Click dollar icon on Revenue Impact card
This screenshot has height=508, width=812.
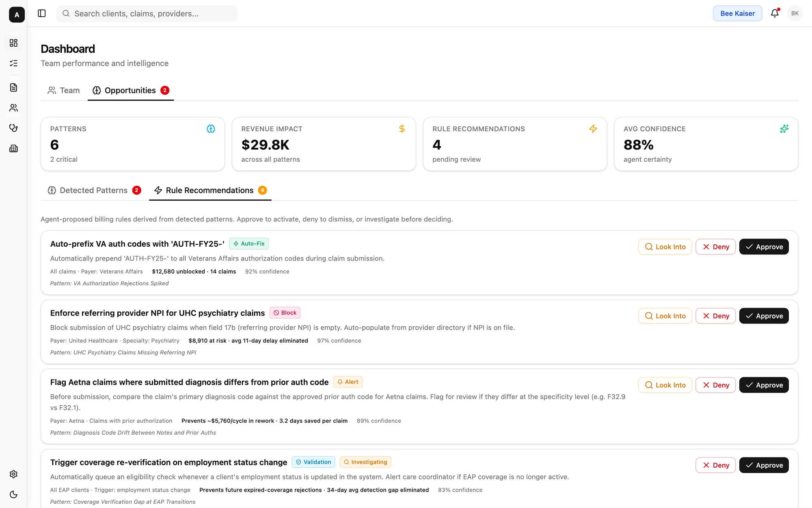click(402, 129)
